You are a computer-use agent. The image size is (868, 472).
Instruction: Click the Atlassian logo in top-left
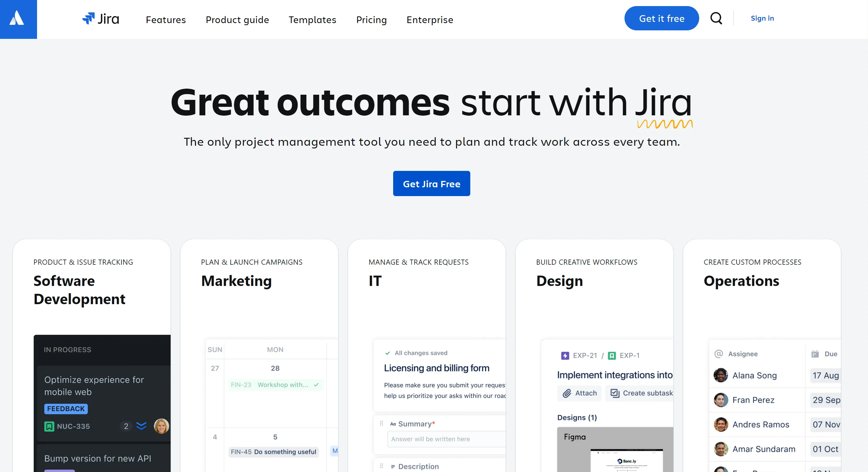(19, 19)
